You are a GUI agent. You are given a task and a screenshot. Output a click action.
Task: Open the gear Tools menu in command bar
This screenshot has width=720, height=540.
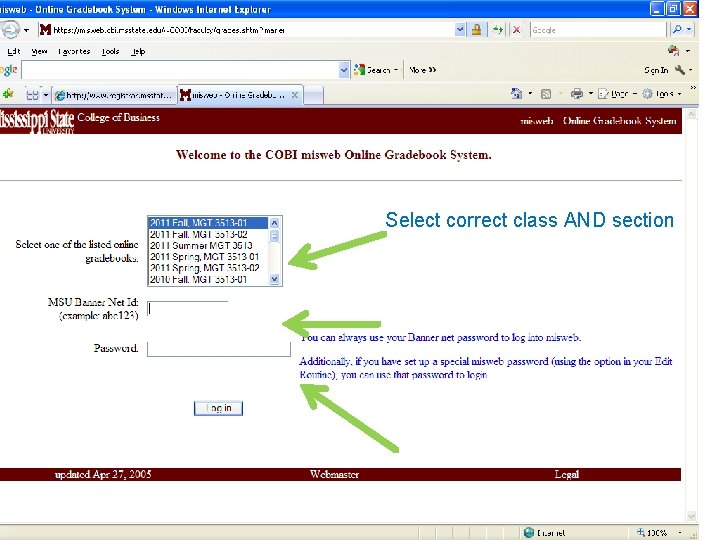coord(661,94)
